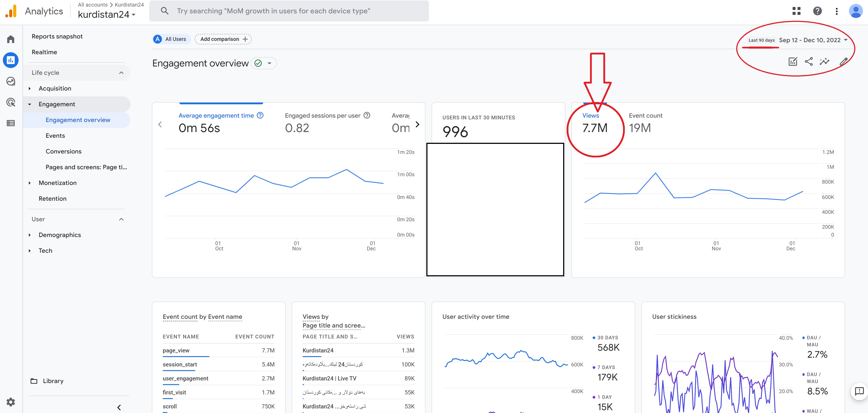The height and width of the screenshot is (413, 868).
Task: Open the Configure list icon in left rail
Action: coord(11,123)
